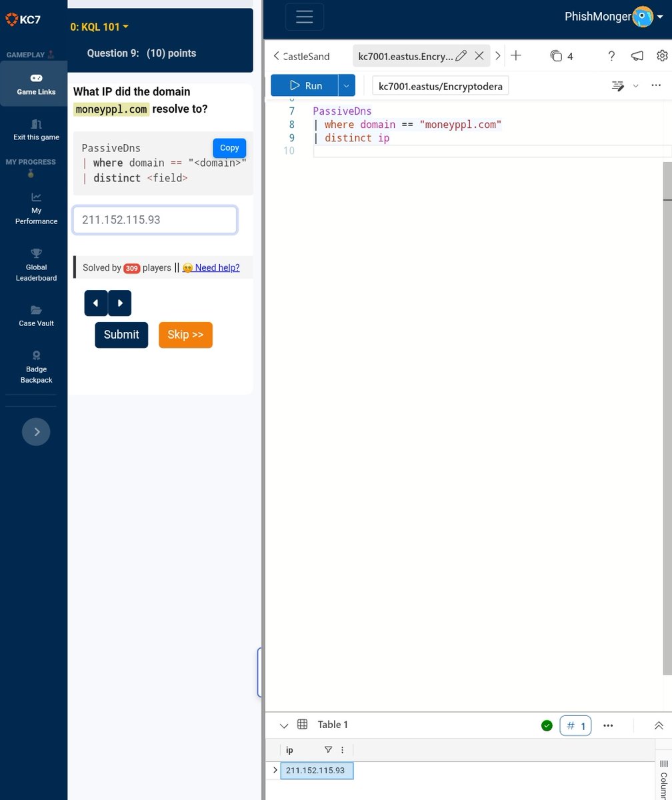Screen dimensions: 672x800
Task: Open help with the question mark icon
Action: tap(611, 56)
